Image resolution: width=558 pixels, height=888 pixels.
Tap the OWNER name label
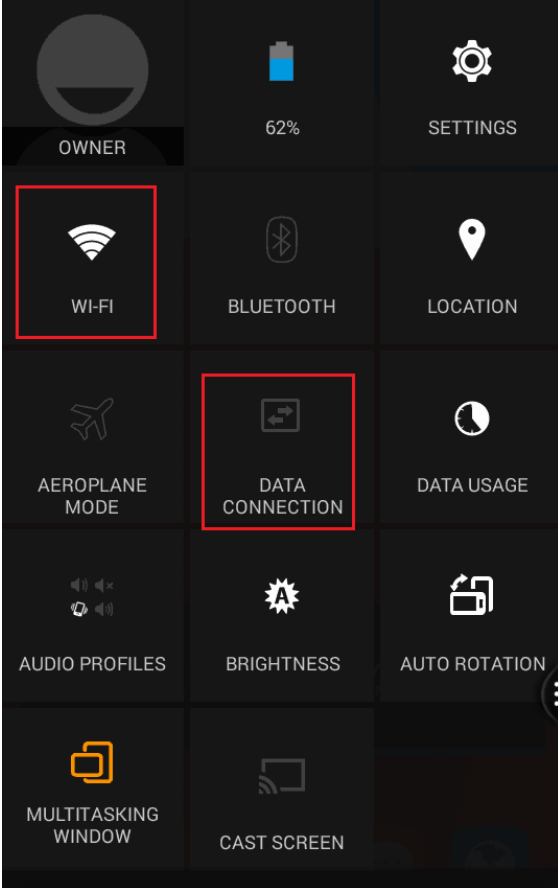coord(92,148)
